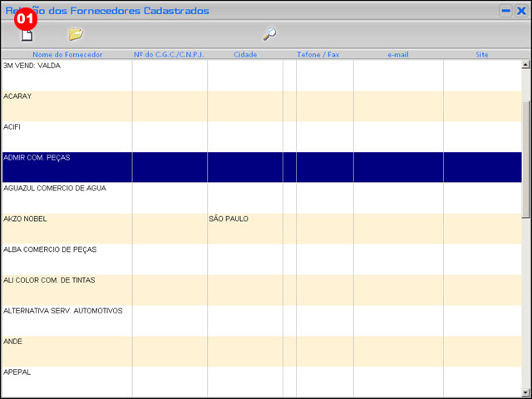The image size is (532, 399).
Task: Click the scrollbar down arrow
Action: click(x=525, y=392)
